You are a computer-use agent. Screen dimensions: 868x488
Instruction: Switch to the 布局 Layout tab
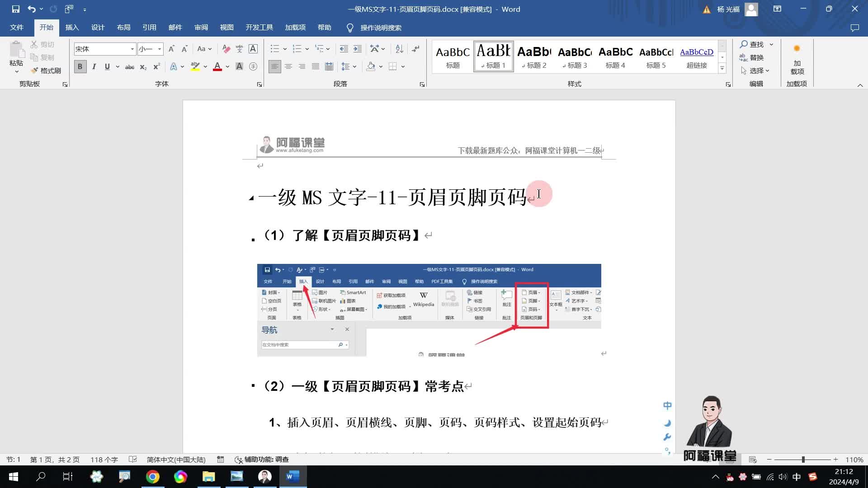click(123, 28)
